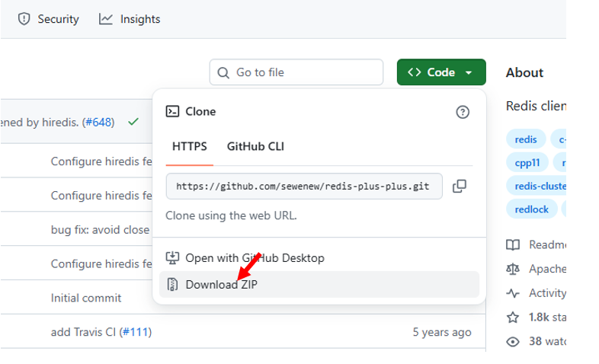Click the Security shield icon
The image size is (599, 364).
[24, 19]
